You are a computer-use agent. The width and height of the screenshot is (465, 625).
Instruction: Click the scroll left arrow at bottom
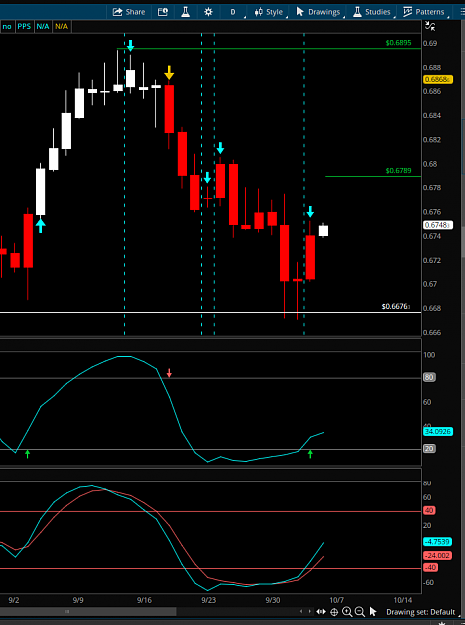tap(301, 611)
